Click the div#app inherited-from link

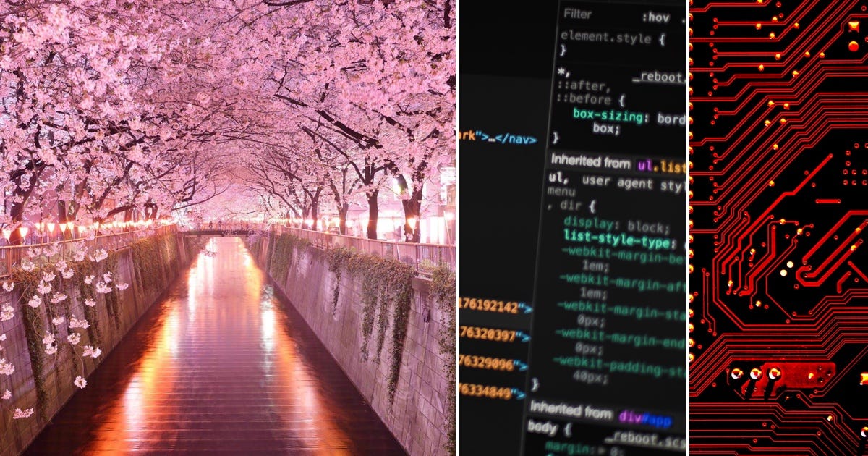(644, 419)
